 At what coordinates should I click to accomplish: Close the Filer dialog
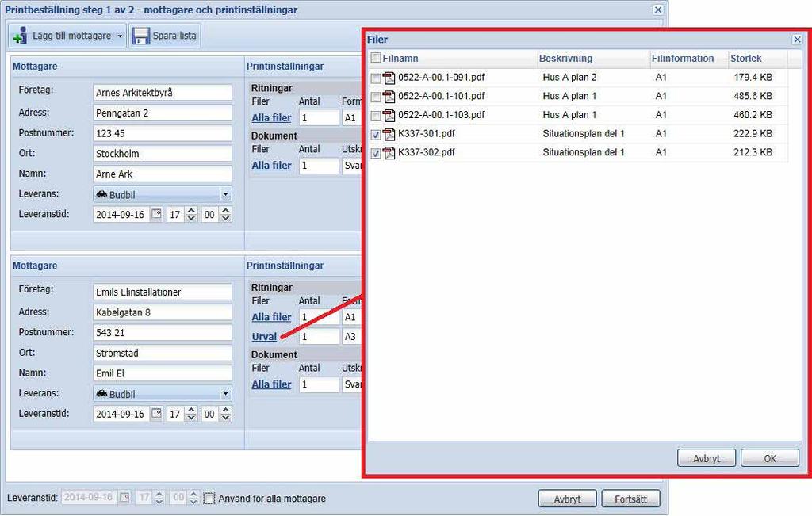click(x=797, y=40)
